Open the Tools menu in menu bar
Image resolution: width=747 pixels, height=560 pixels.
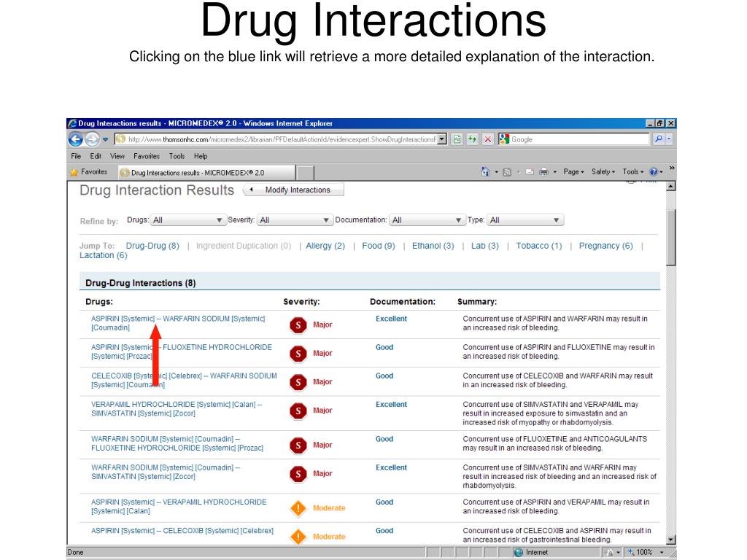177,156
